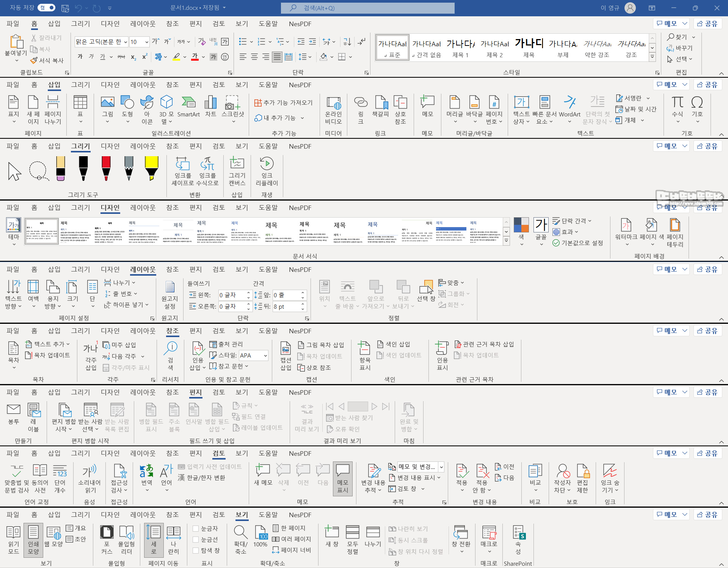Switch to NesPDF tab in top ribbon
This screenshot has width=728, height=568.
(300, 24)
